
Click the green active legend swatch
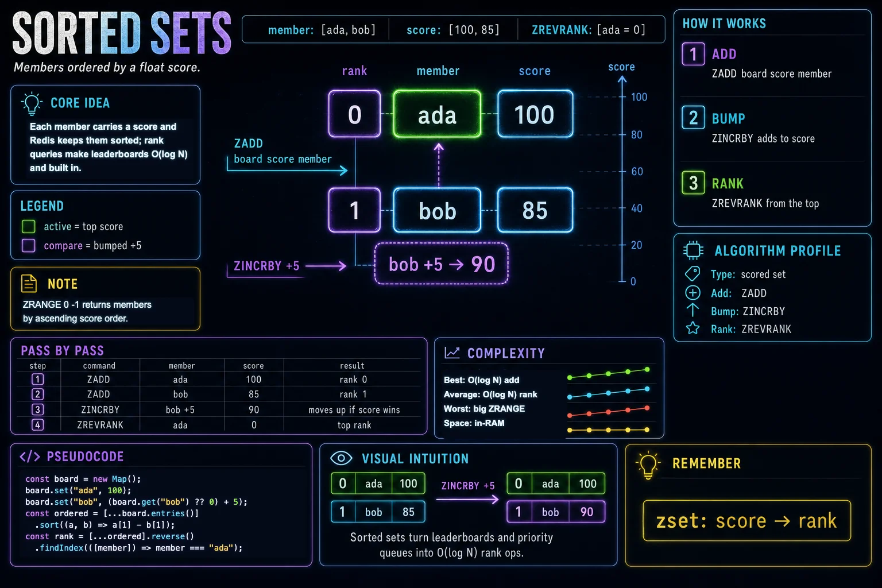[29, 226]
